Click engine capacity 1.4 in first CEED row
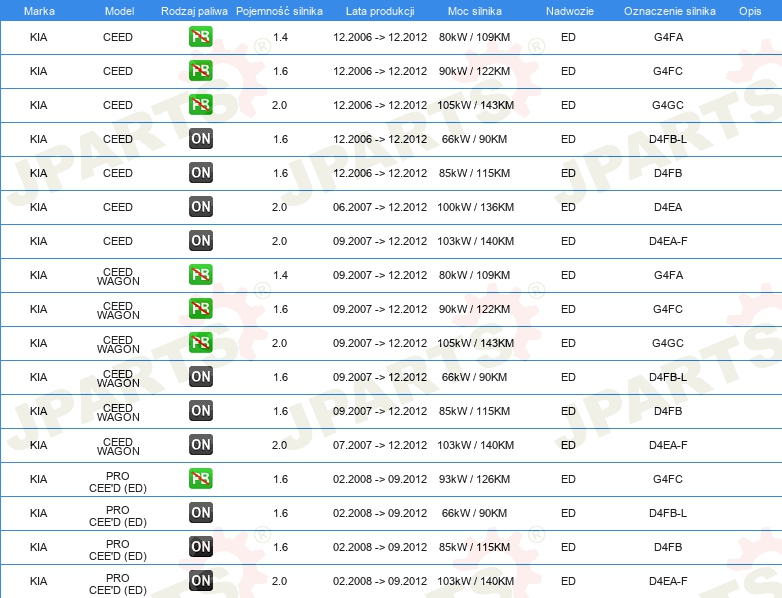Screen dimensions: 782x598 (x=280, y=37)
